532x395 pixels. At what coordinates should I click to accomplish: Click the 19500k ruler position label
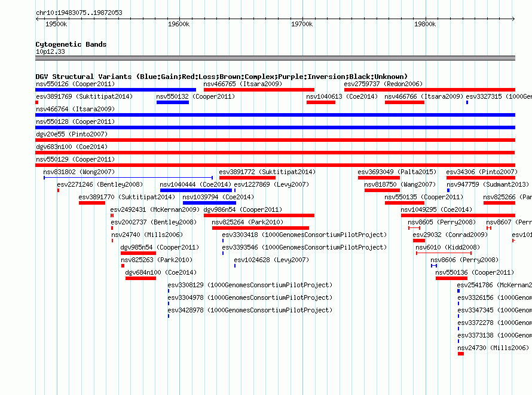[56, 24]
